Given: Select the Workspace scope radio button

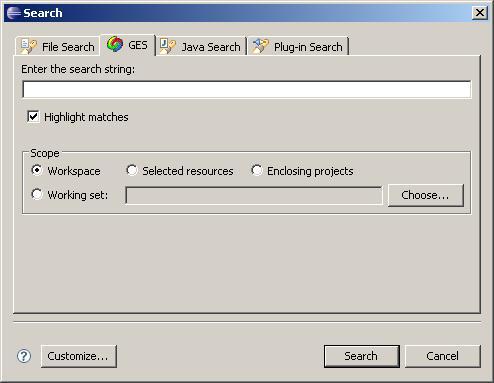Looking at the screenshot, I should [x=37, y=170].
